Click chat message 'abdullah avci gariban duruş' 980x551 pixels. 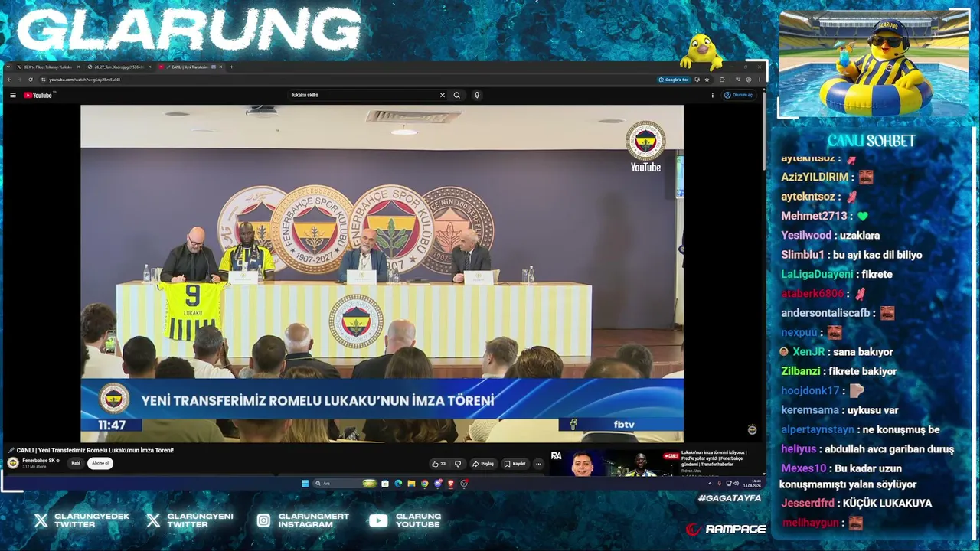click(x=891, y=449)
